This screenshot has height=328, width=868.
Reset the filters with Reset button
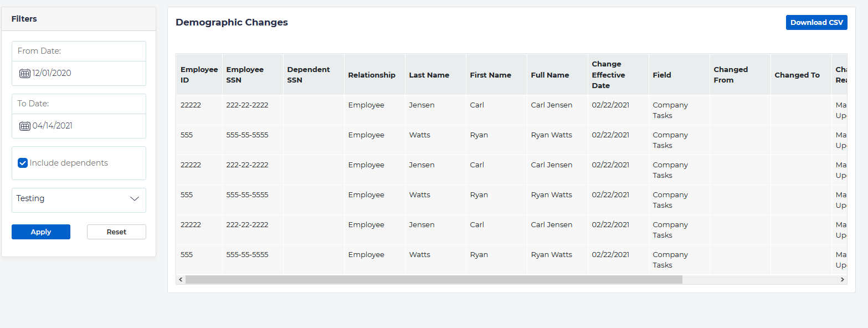click(116, 232)
